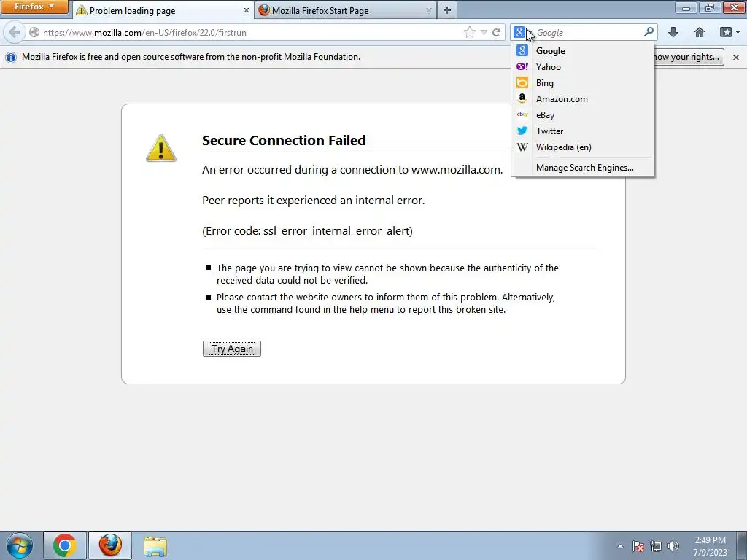Restore down the Firefox window

(709, 7)
